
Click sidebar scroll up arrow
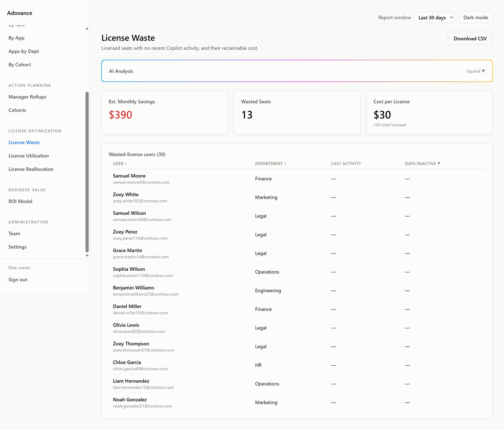coord(87,29)
